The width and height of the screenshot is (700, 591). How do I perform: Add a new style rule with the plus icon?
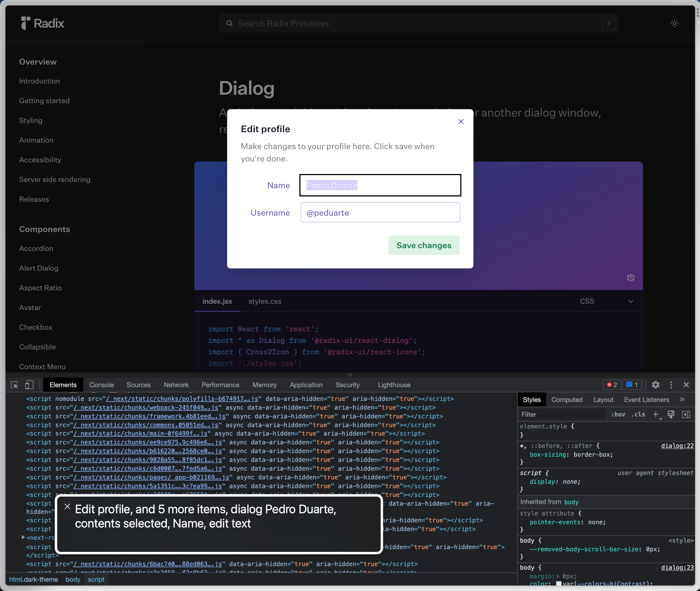(656, 414)
